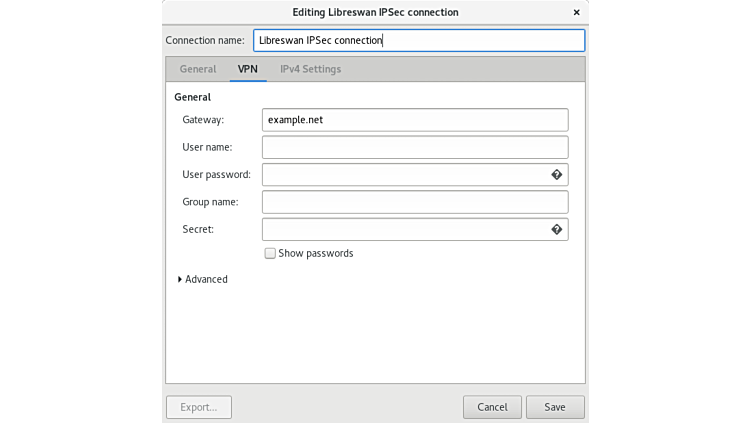Click the storage options icon in Secret field
752x423 pixels.
(557, 230)
